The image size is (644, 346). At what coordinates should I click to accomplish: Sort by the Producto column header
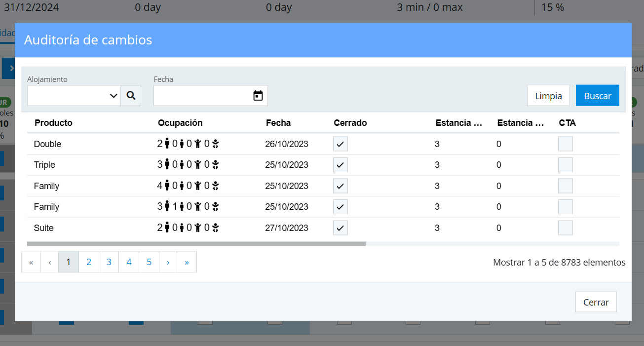tap(53, 123)
